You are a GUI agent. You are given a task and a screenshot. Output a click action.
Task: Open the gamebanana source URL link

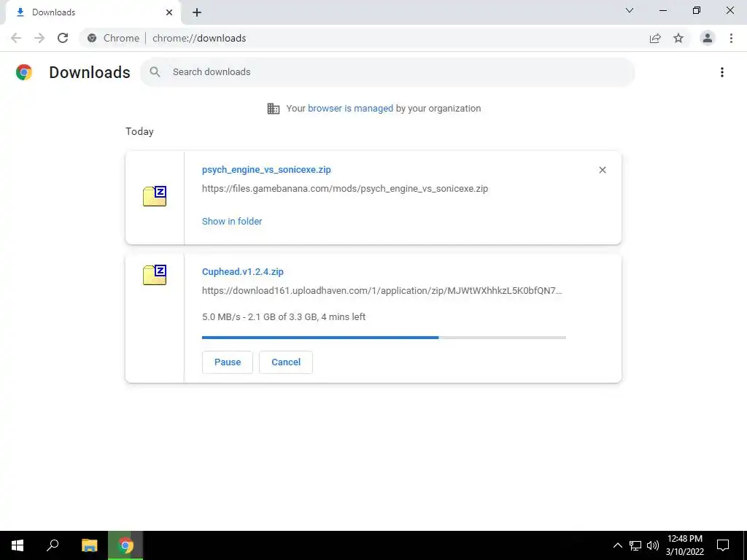(345, 189)
